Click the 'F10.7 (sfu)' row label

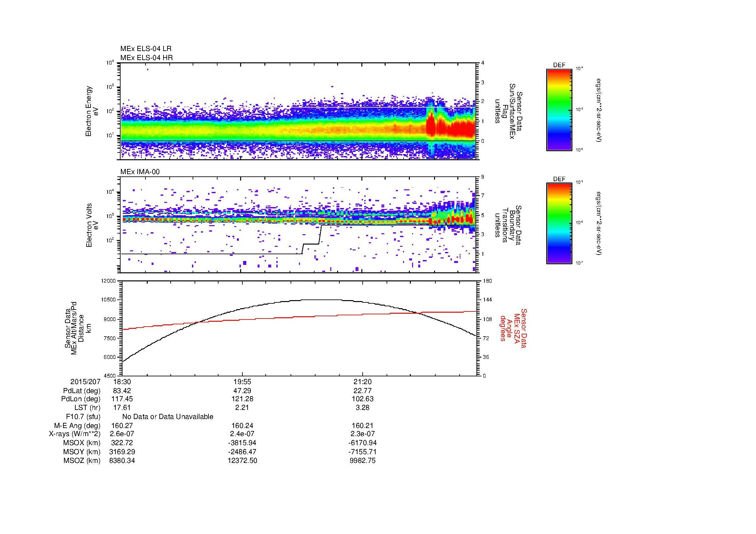click(x=83, y=417)
